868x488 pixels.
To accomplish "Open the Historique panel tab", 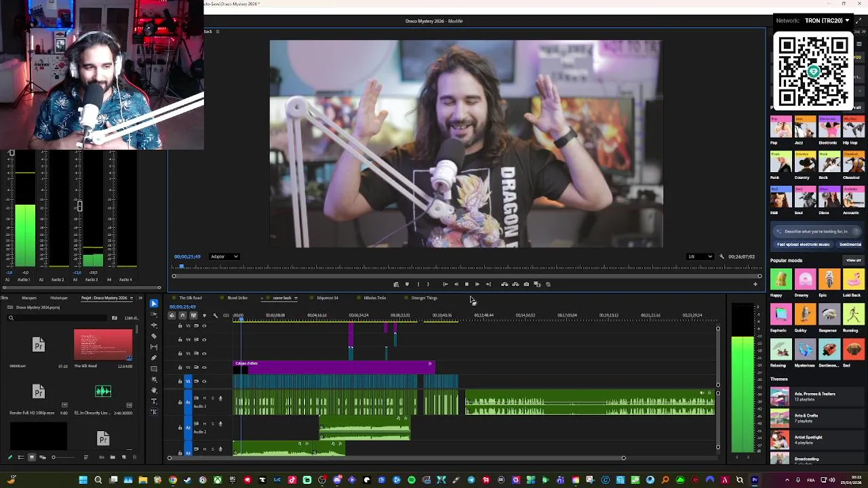I will coord(59,298).
